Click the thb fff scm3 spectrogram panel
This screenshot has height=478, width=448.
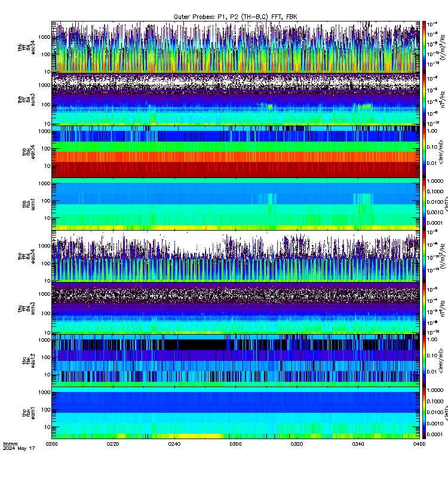pos(235,99)
